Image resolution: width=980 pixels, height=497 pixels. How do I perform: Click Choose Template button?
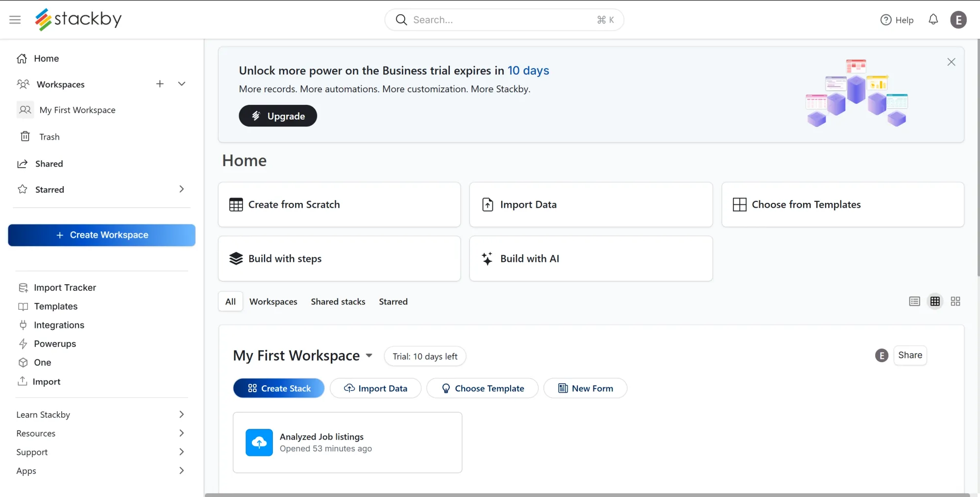pyautogui.click(x=482, y=388)
